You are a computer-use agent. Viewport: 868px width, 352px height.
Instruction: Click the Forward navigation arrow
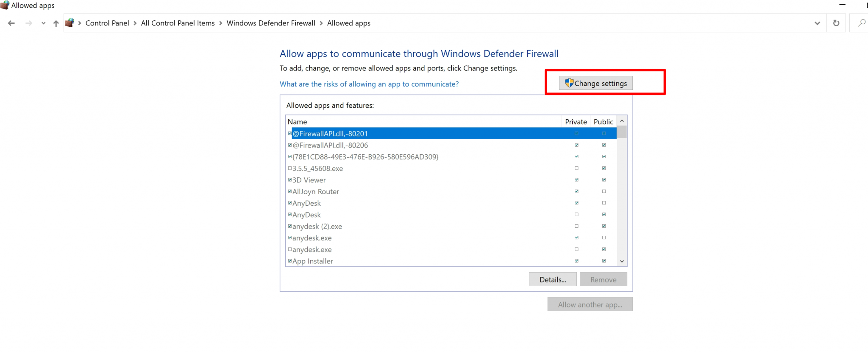[x=29, y=23]
